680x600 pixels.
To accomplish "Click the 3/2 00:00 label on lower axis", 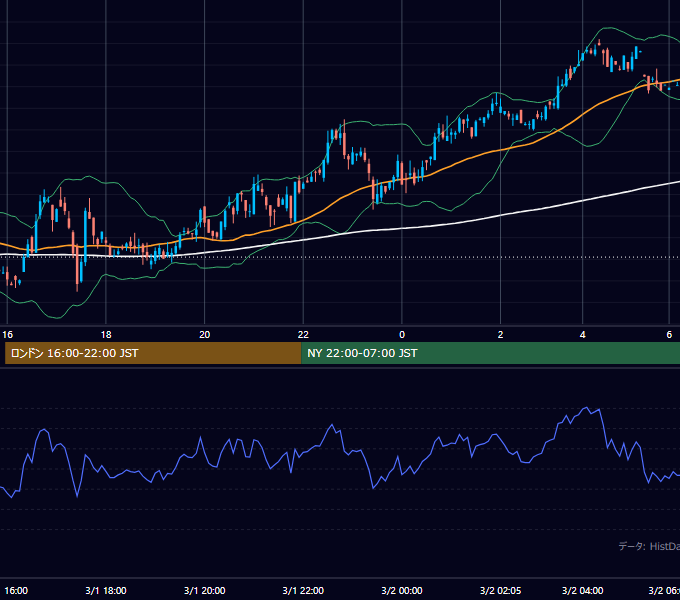I will point(402,590).
